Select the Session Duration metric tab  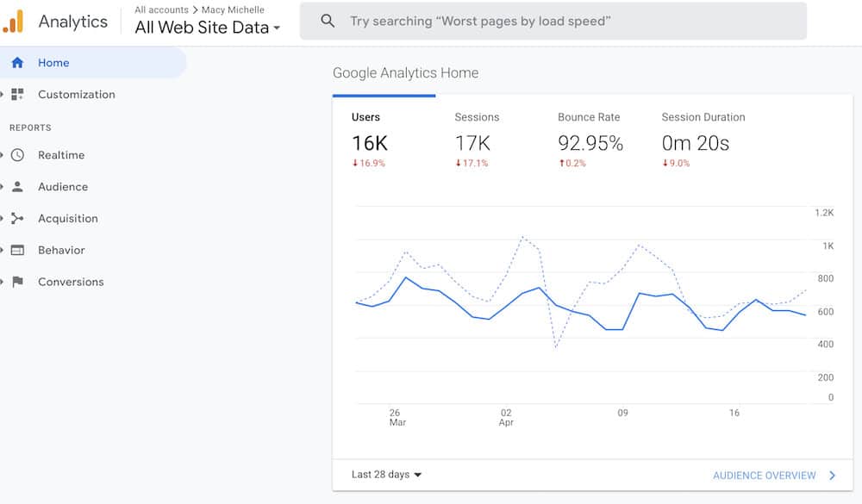click(x=703, y=137)
